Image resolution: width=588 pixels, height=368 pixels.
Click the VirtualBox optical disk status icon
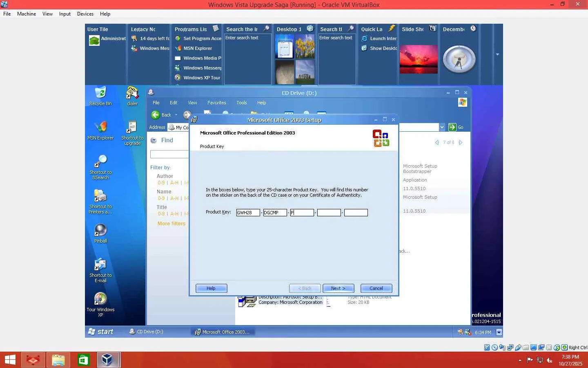point(495,348)
